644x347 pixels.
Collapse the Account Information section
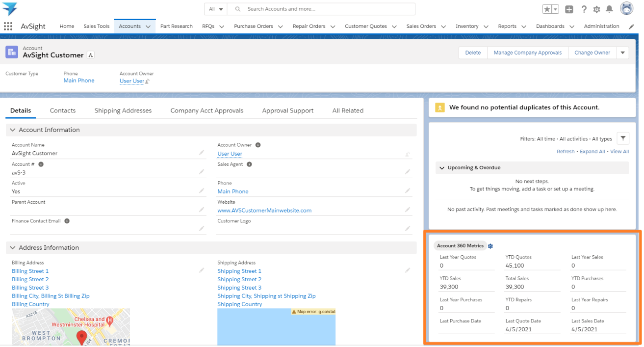click(13, 130)
